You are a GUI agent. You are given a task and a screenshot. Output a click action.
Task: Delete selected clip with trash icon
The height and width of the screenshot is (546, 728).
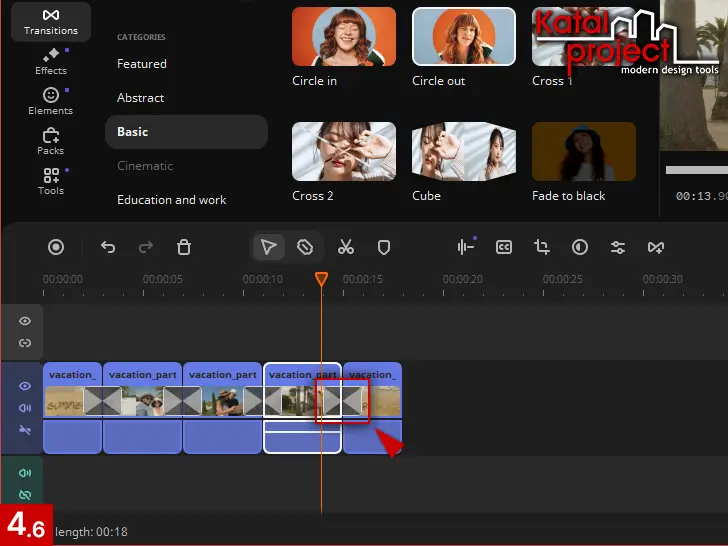click(184, 247)
